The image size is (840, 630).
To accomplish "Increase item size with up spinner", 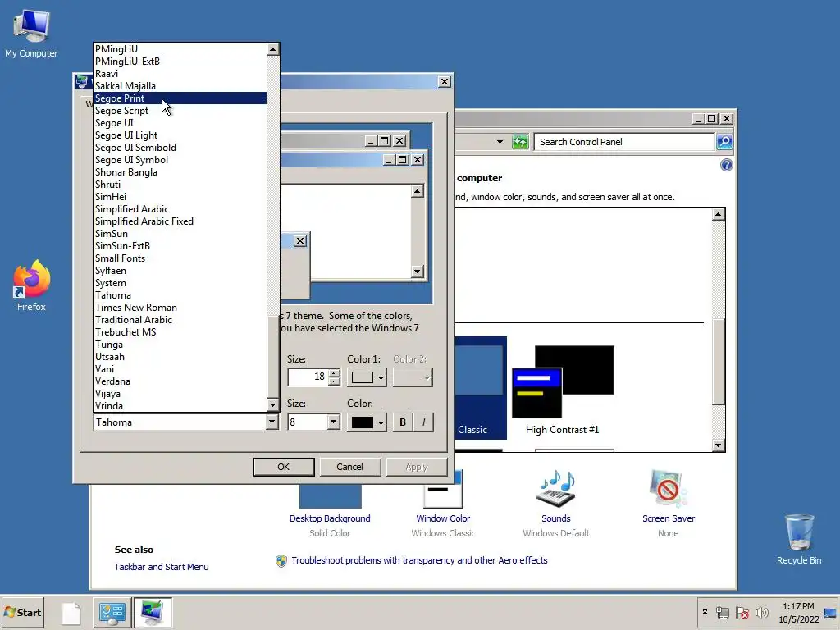I will click(335, 373).
